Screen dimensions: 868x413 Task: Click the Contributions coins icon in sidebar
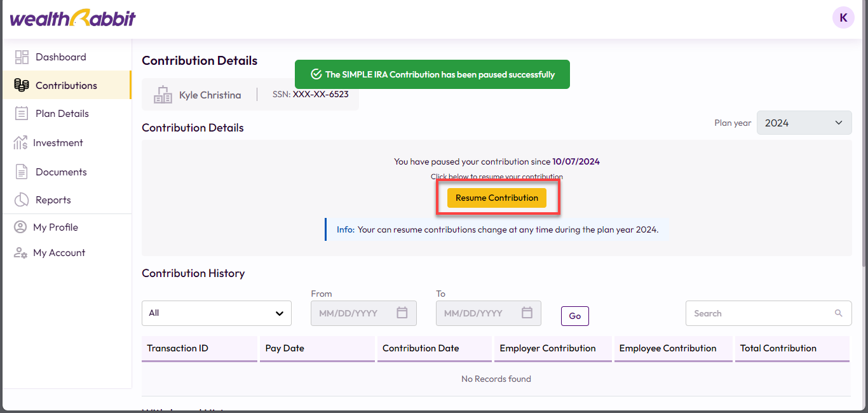click(22, 85)
